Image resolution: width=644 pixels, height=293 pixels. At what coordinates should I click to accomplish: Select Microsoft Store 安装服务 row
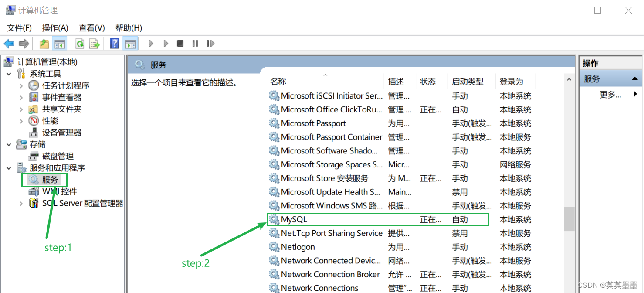[x=401, y=178]
